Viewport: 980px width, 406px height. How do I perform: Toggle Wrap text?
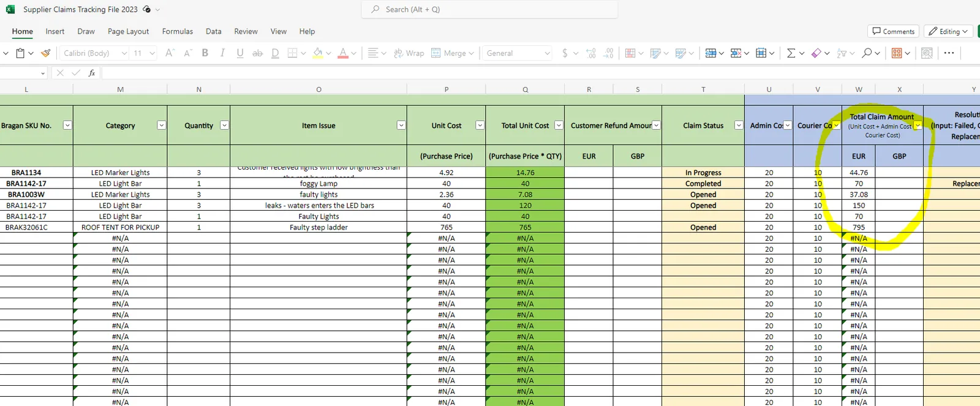pos(409,53)
